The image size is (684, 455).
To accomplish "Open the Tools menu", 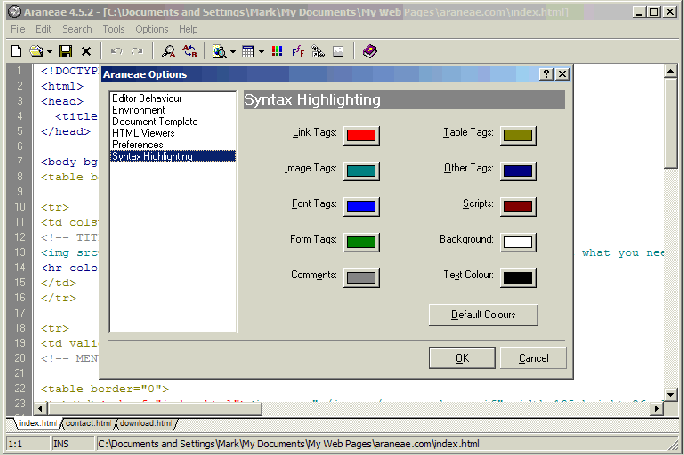I will click(x=114, y=29).
